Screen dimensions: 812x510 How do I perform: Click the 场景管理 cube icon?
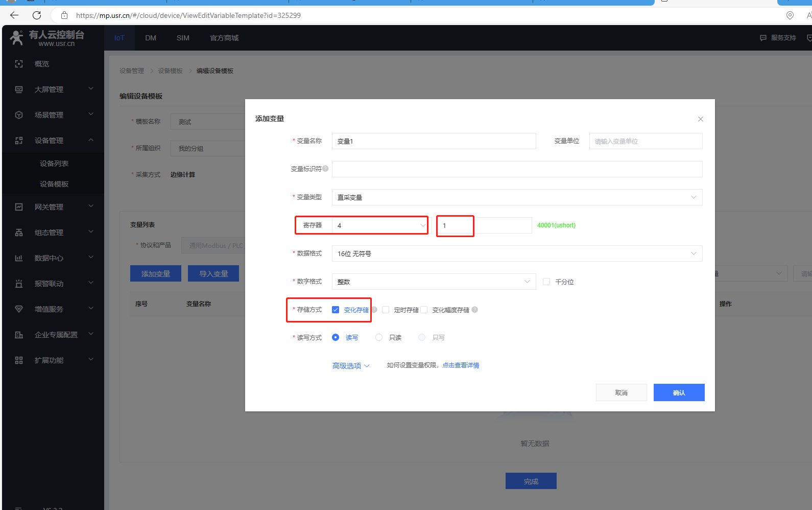pos(19,115)
